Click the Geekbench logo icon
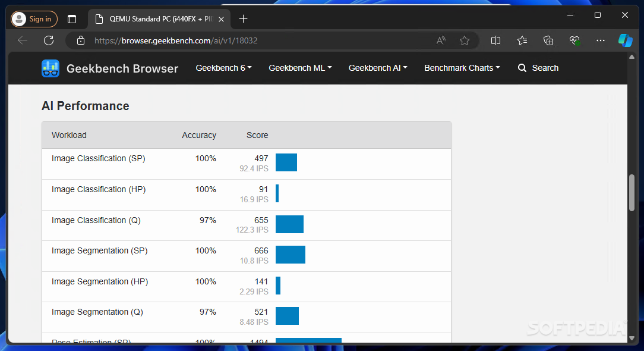Image resolution: width=644 pixels, height=351 pixels. pos(50,68)
